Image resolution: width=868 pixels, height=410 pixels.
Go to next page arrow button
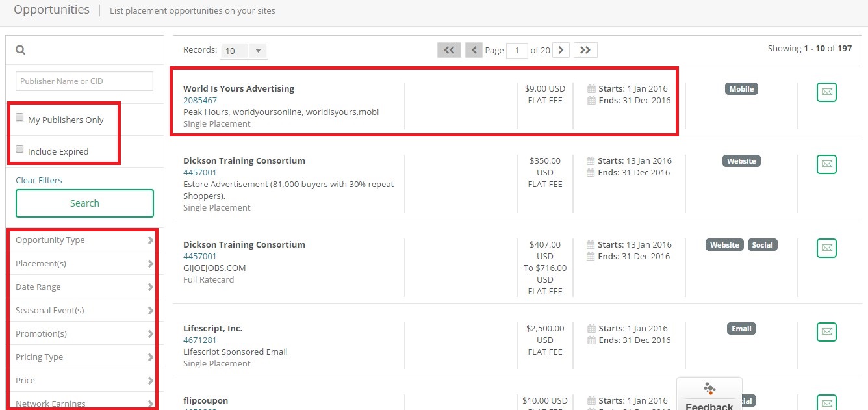click(561, 50)
